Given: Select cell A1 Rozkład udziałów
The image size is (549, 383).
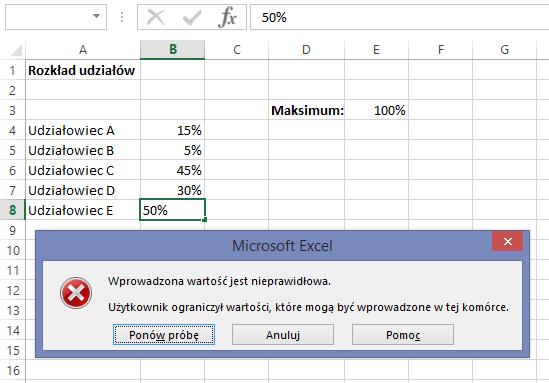Looking at the screenshot, I should coord(83,70).
